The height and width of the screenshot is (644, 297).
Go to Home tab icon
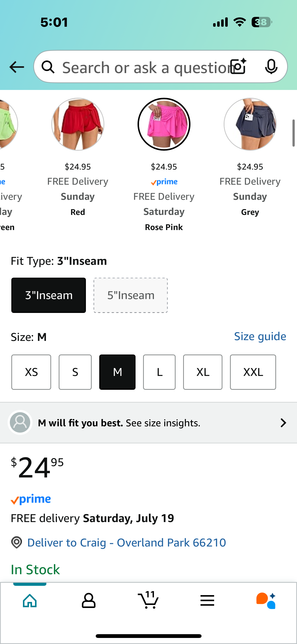coord(30,601)
